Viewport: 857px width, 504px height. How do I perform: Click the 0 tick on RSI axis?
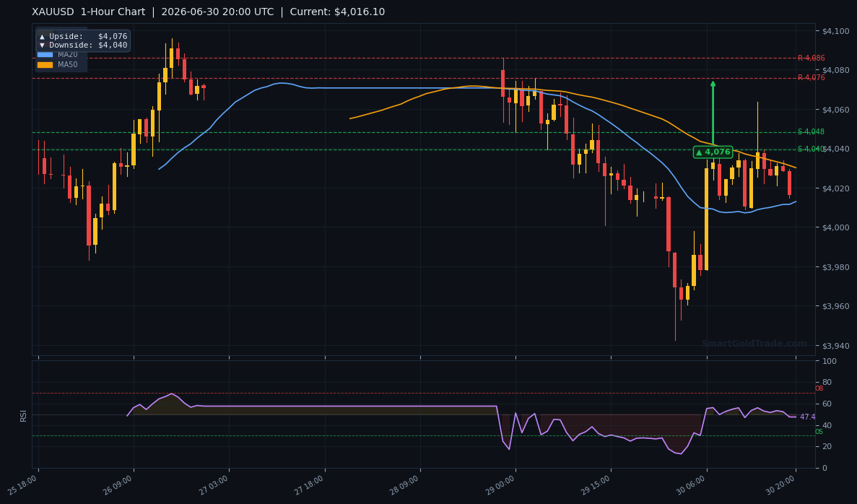(x=825, y=469)
